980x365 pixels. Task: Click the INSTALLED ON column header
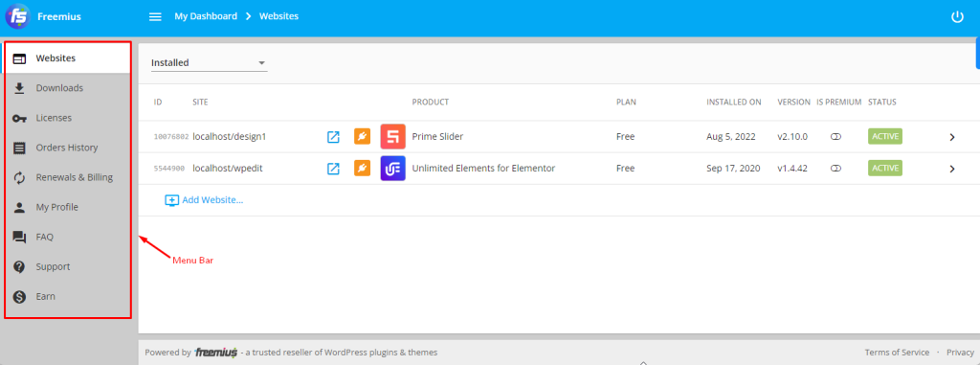pos(734,103)
